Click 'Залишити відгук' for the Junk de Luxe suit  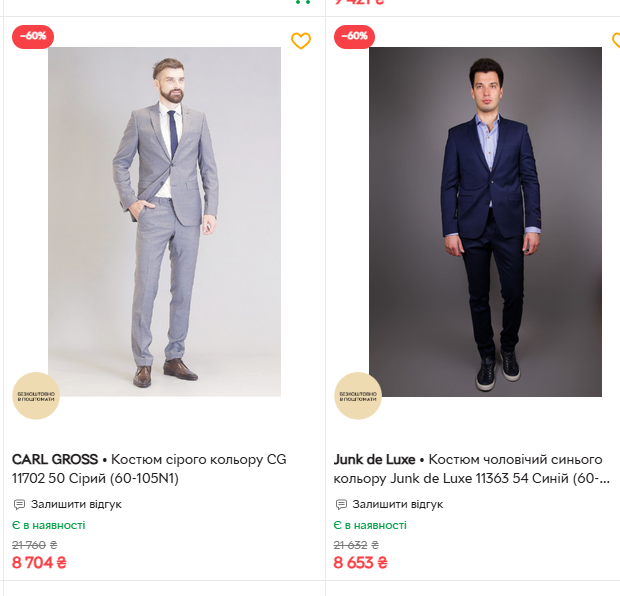click(x=398, y=504)
